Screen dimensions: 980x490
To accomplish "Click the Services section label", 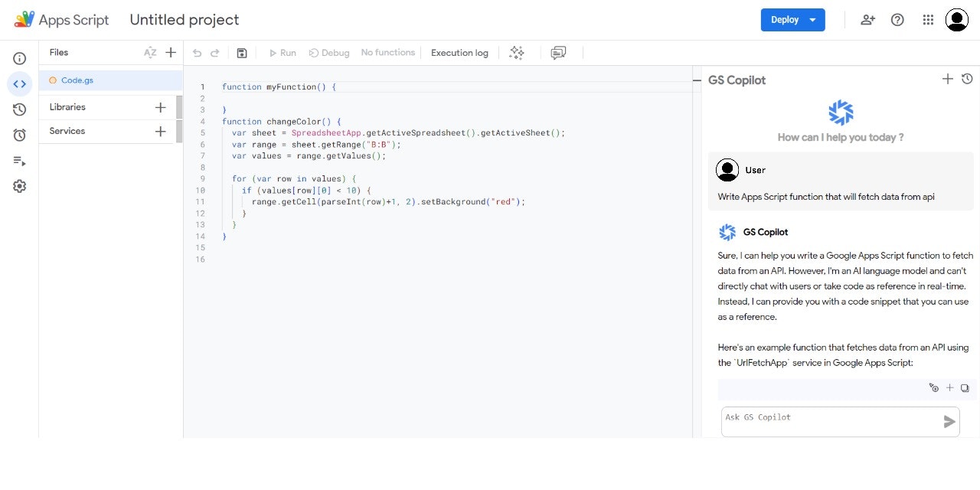I will pos(67,131).
